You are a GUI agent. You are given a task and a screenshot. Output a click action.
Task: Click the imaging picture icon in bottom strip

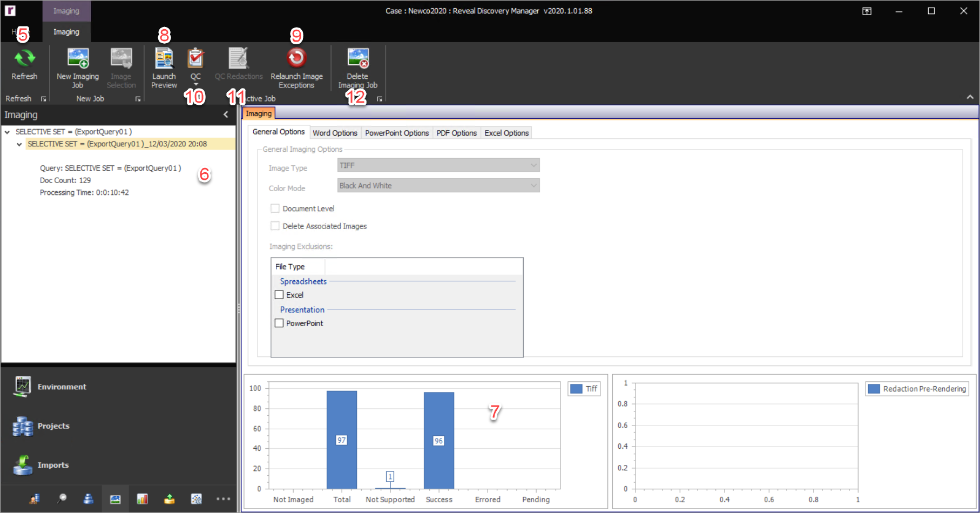[x=116, y=499]
